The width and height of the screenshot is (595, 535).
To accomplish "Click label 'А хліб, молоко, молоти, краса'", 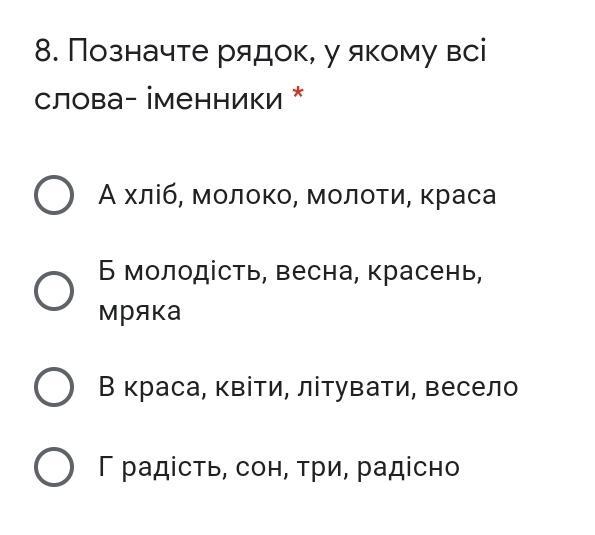I will click(297, 196).
